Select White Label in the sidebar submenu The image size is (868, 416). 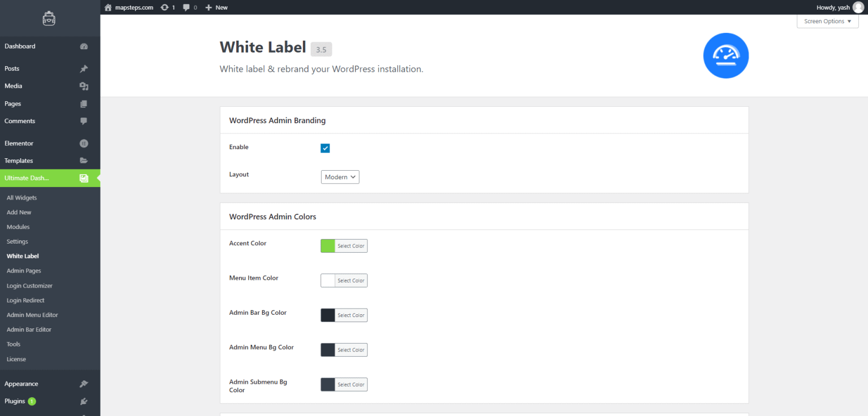[22, 255]
